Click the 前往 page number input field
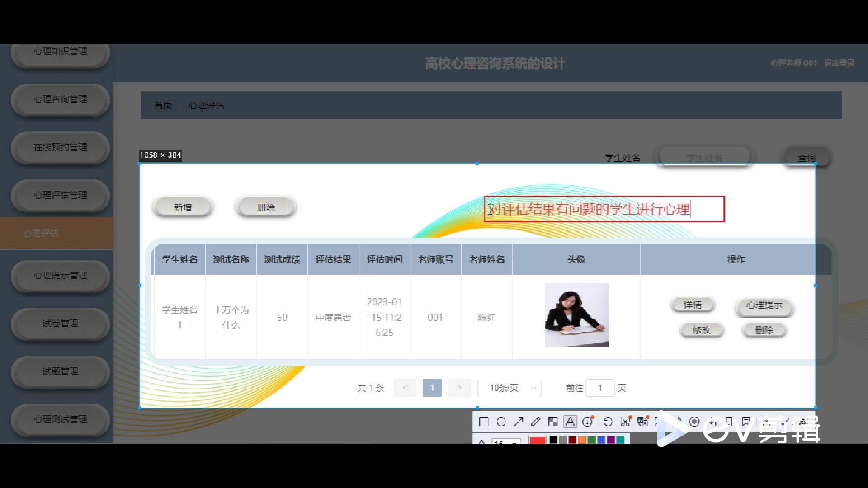The height and width of the screenshot is (488, 868). (x=599, y=388)
